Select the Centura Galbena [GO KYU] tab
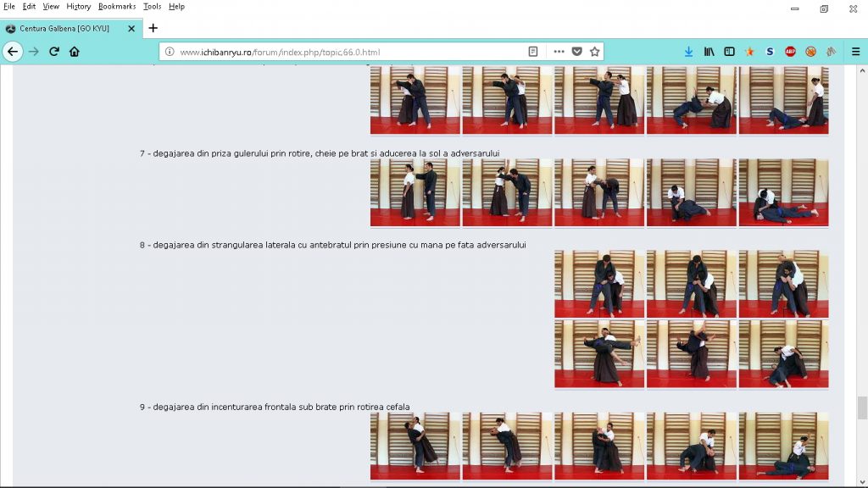The image size is (868, 488). click(71, 29)
